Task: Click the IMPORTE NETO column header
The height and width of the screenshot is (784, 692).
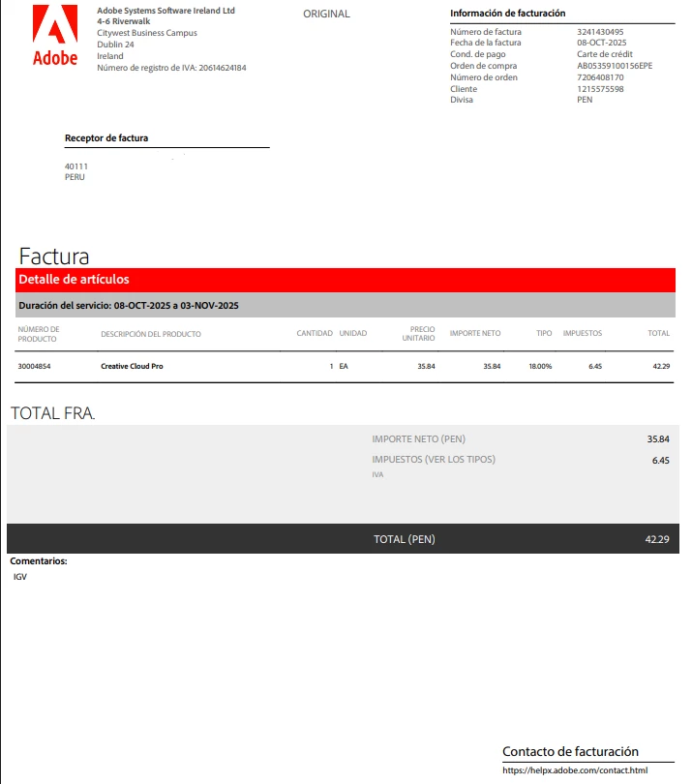Action: coord(475,334)
